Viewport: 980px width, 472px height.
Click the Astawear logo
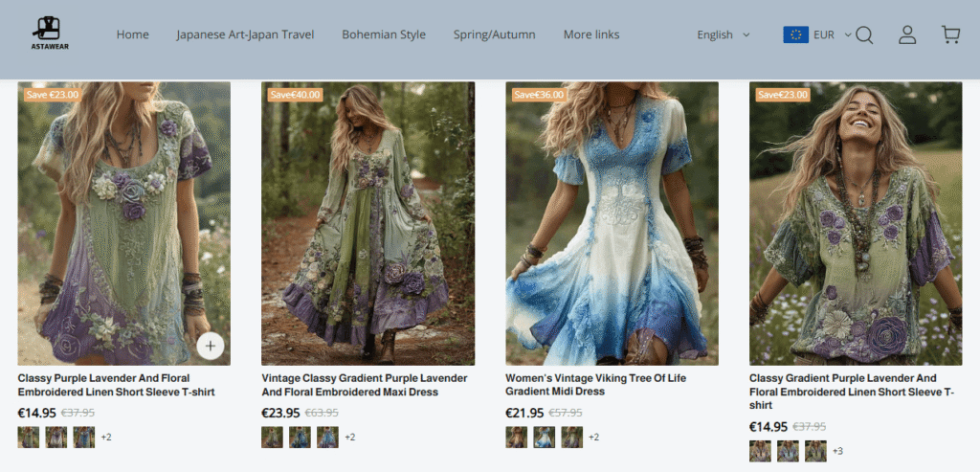(50, 34)
